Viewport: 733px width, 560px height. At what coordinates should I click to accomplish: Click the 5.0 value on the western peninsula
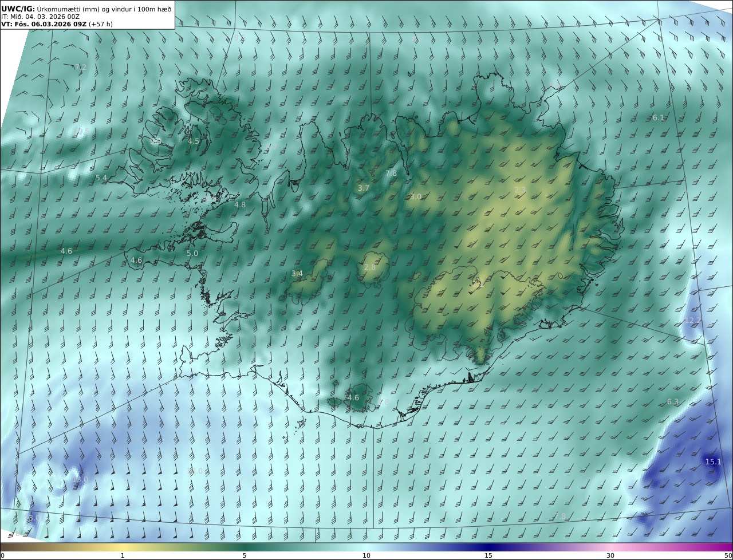coord(192,254)
